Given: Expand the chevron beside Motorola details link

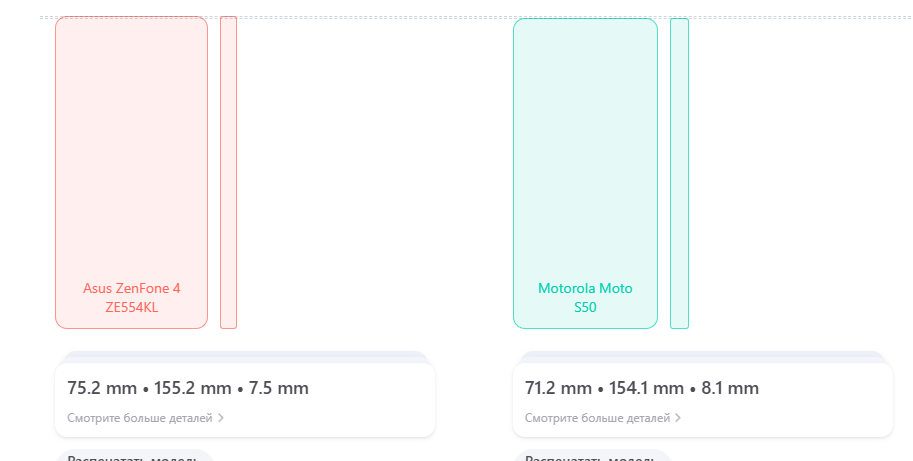Looking at the screenshot, I should [678, 418].
